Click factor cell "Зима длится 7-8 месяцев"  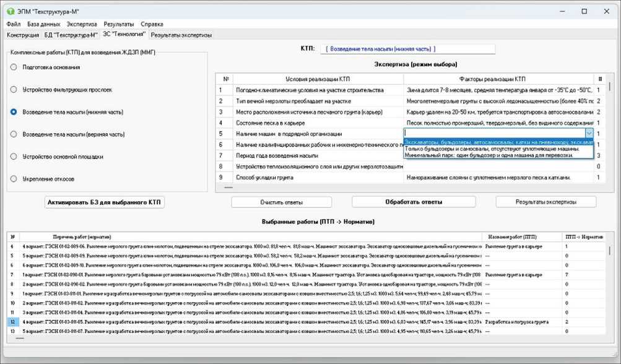pos(498,90)
